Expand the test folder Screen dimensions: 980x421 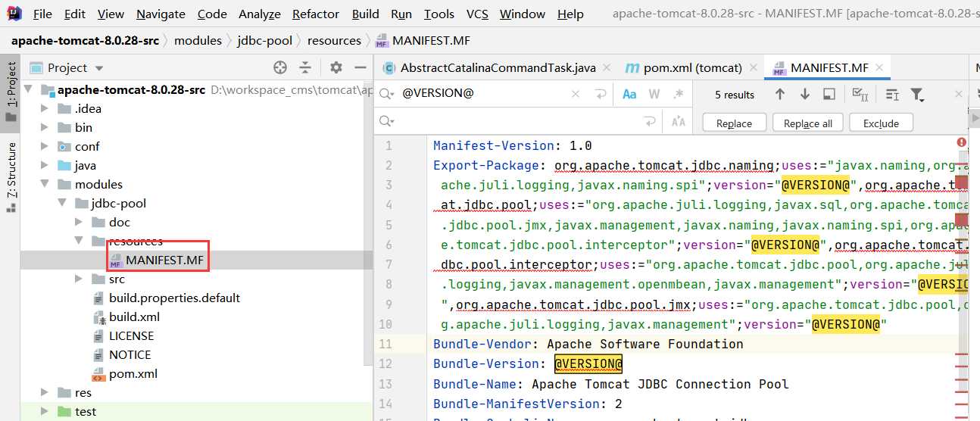[46, 411]
